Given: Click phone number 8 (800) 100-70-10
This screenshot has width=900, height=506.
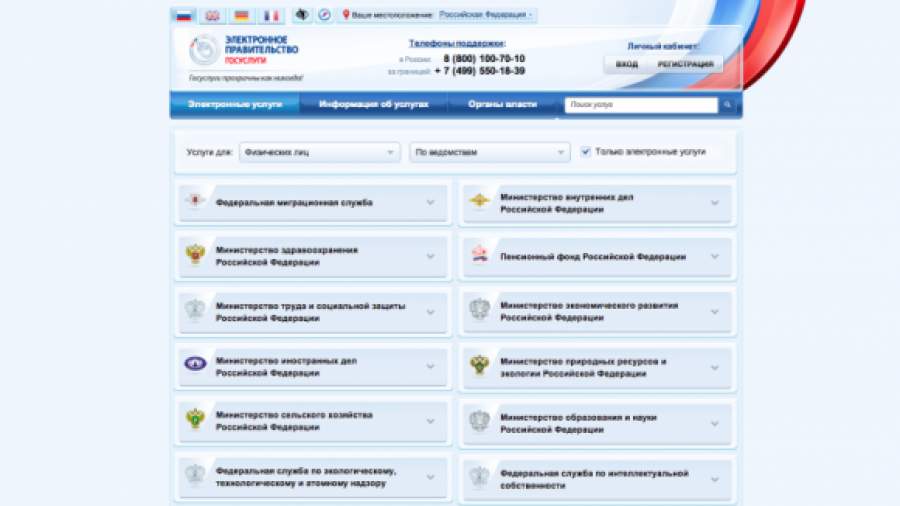Looking at the screenshot, I should (x=484, y=59).
